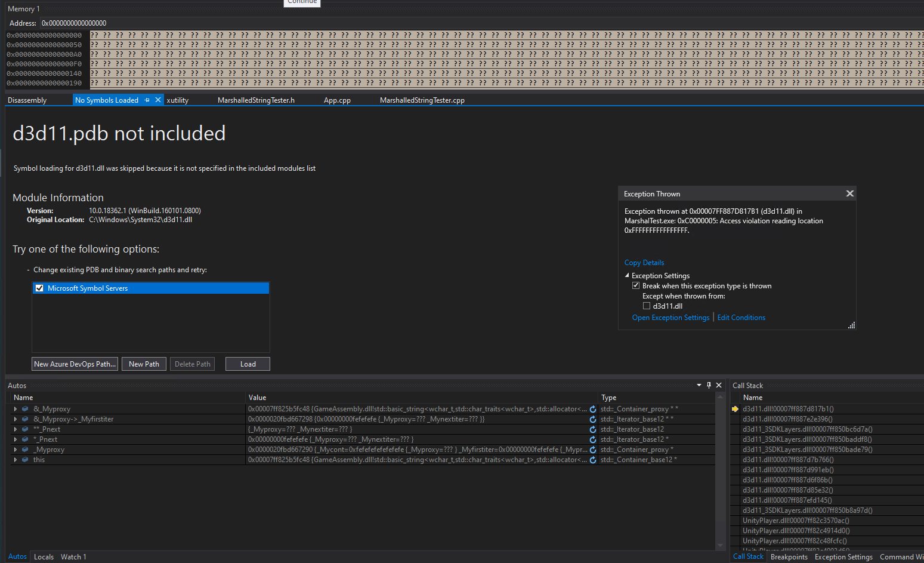Viewport: 924px width, 563px height.
Task: Switch to the Breakpoints tab
Action: (789, 556)
